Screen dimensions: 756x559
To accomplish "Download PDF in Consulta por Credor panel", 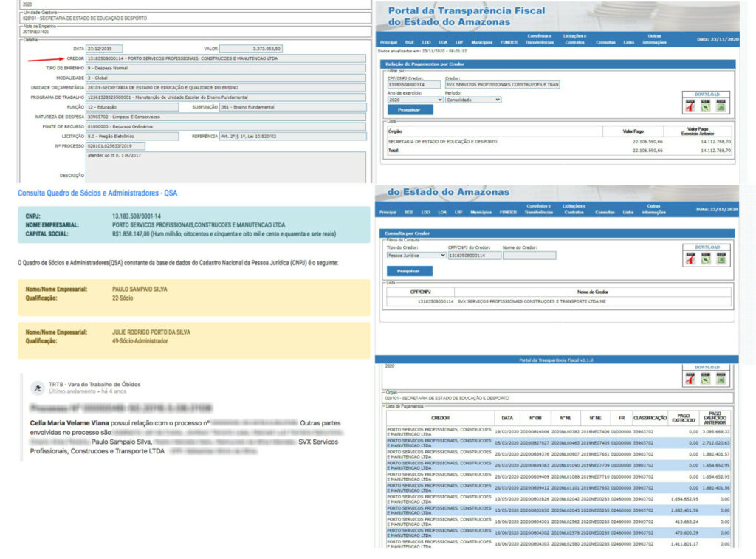I will 690,258.
